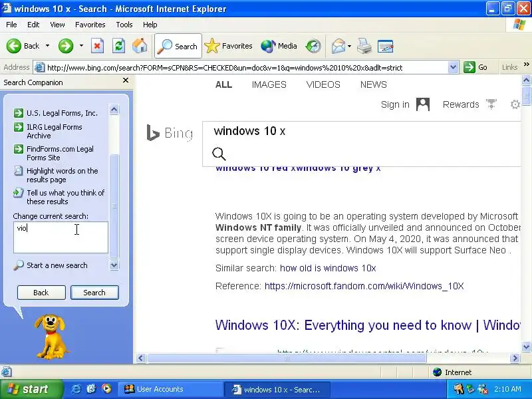Image resolution: width=532 pixels, height=399 pixels.
Task: Open FindForms.com Legal Forms Site link
Action: [60, 154]
